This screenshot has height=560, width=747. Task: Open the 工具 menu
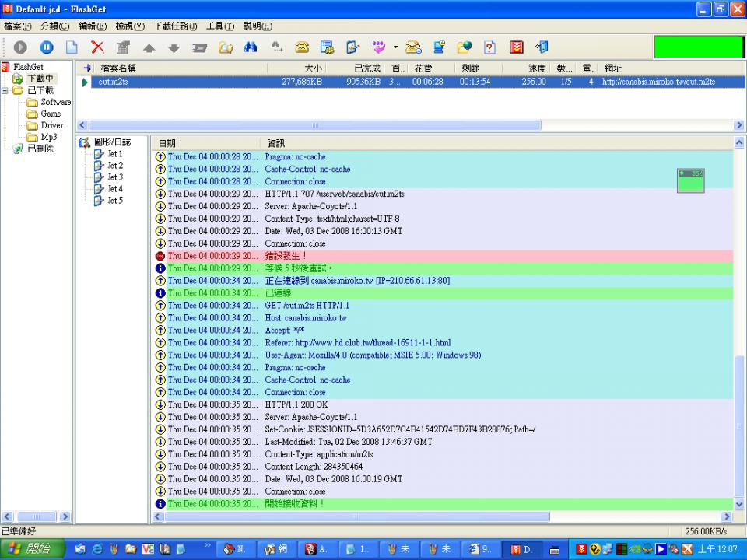[x=219, y=26]
